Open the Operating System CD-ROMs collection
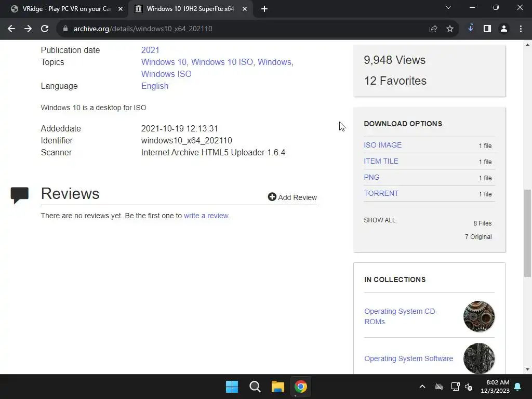Image resolution: width=532 pixels, height=399 pixels. tap(401, 316)
